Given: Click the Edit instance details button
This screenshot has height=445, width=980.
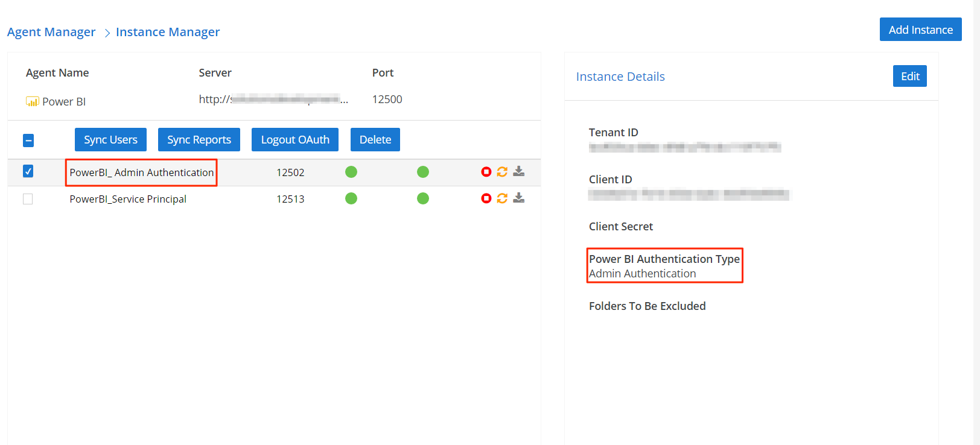Looking at the screenshot, I should 910,76.
